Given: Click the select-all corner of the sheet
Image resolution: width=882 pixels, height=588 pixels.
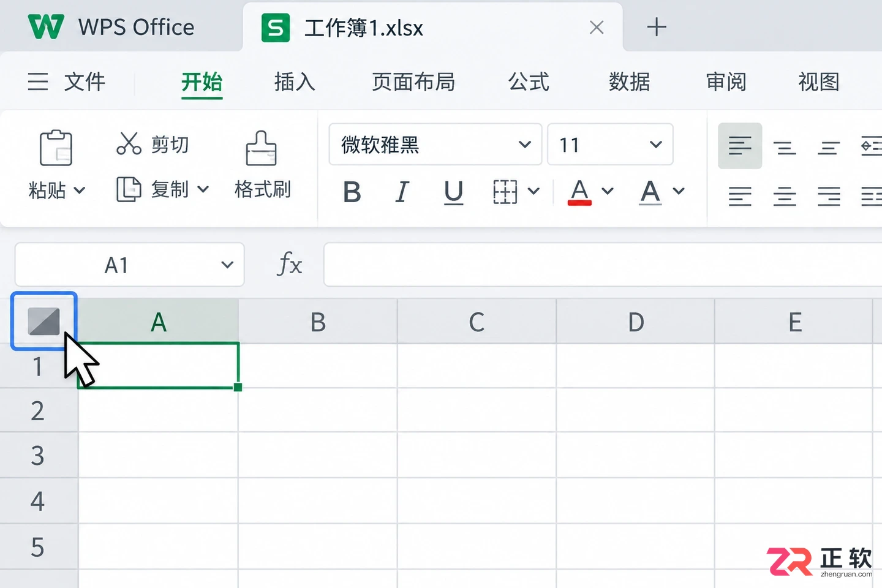Looking at the screenshot, I should point(44,321).
